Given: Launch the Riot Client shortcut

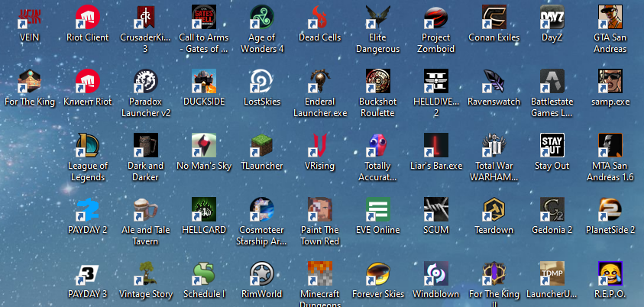Looking at the screenshot, I should pos(88,18).
